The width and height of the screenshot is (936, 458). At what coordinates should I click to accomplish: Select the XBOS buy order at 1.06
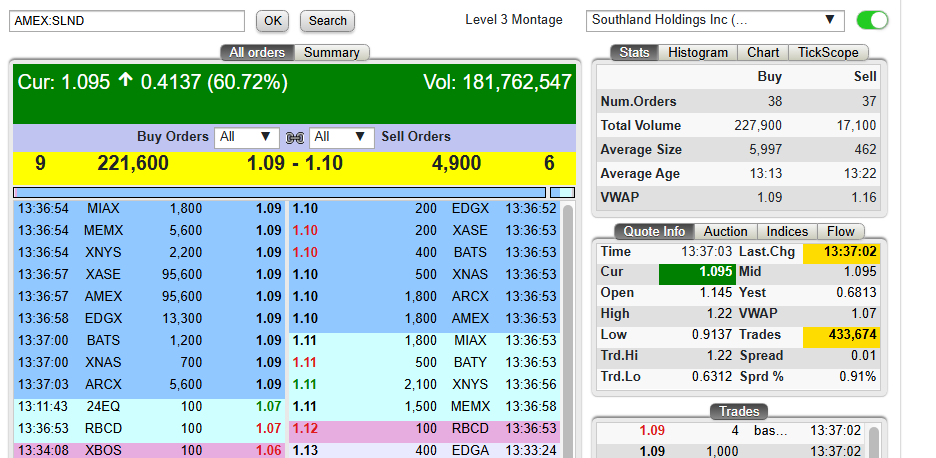click(x=148, y=450)
